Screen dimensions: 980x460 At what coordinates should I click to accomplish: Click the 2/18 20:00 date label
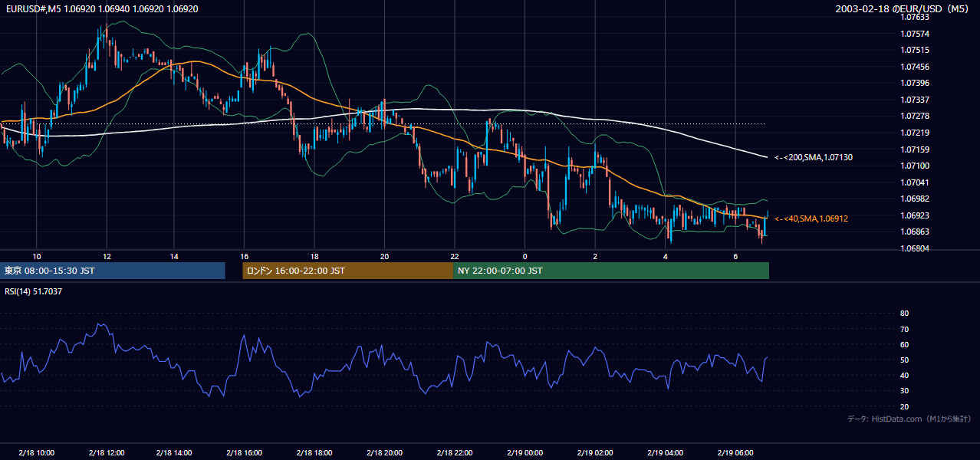(385, 452)
